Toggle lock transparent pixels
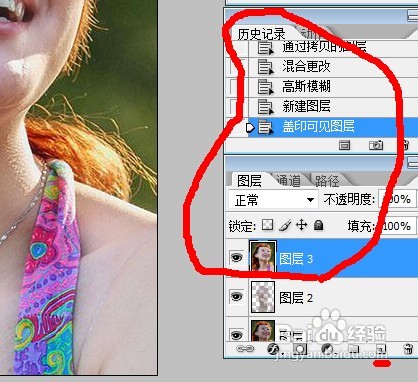Image resolution: width=418 pixels, height=382 pixels. coord(267,225)
